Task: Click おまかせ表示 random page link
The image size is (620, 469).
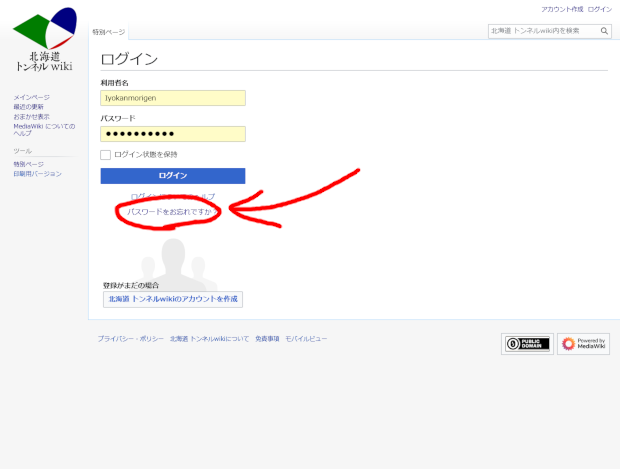Action: (x=31, y=116)
